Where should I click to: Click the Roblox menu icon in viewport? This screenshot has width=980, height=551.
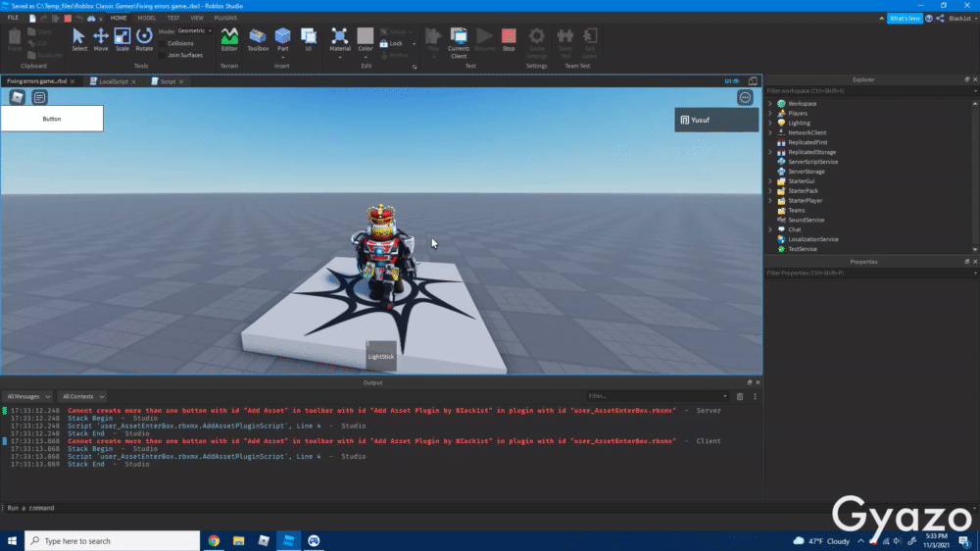pos(17,98)
